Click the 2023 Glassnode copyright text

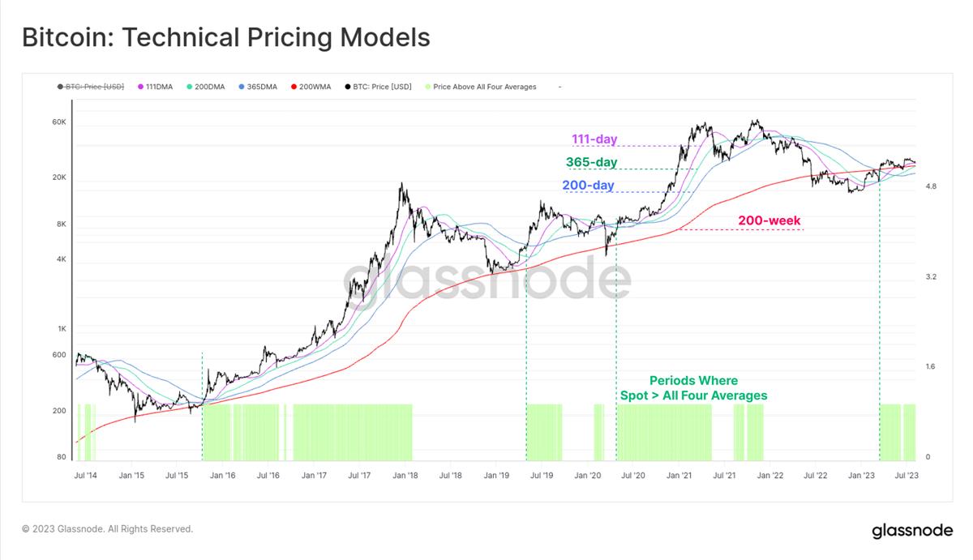(x=108, y=529)
